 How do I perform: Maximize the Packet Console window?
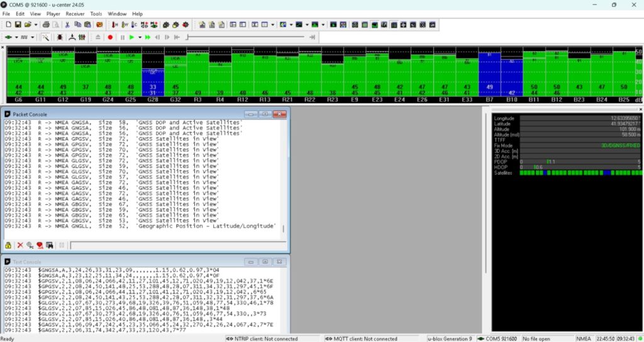(265, 114)
